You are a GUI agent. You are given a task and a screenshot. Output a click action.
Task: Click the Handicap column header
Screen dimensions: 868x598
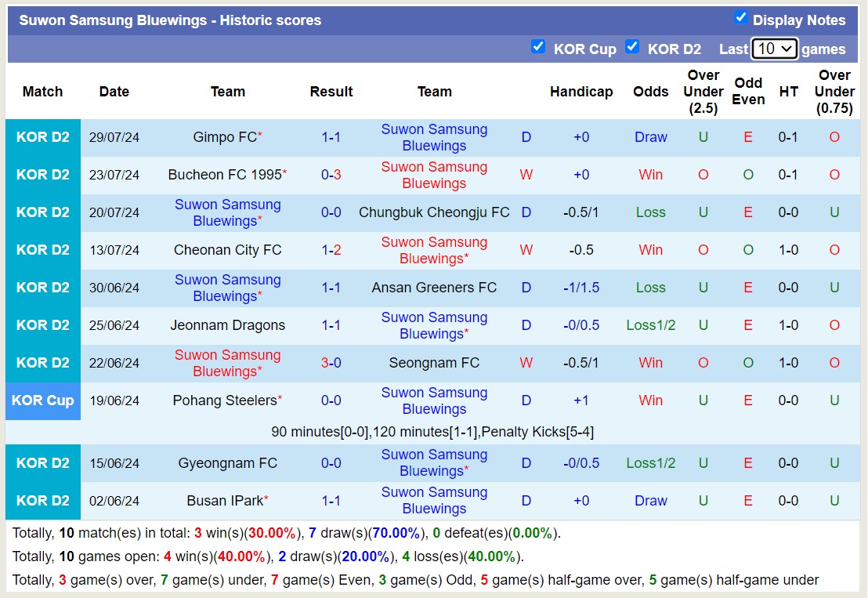click(581, 92)
